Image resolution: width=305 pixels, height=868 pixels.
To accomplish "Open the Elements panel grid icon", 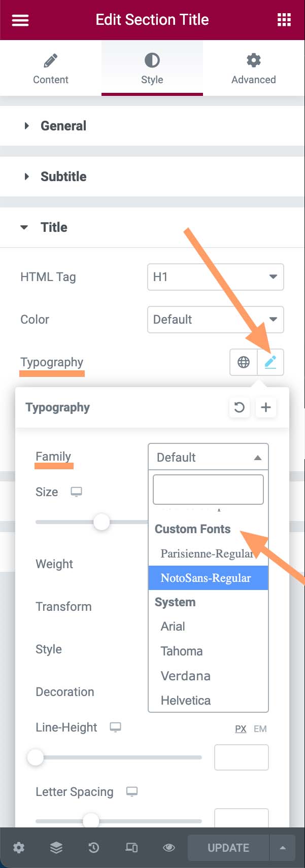I will click(284, 20).
